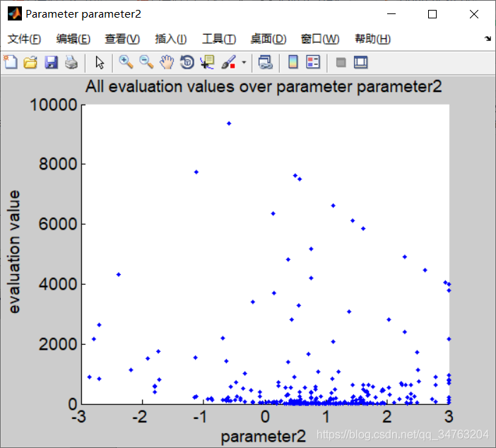This screenshot has height=448, width=496.
Task: Click the 'evaluation value' y-axis label
Action: click(14, 252)
